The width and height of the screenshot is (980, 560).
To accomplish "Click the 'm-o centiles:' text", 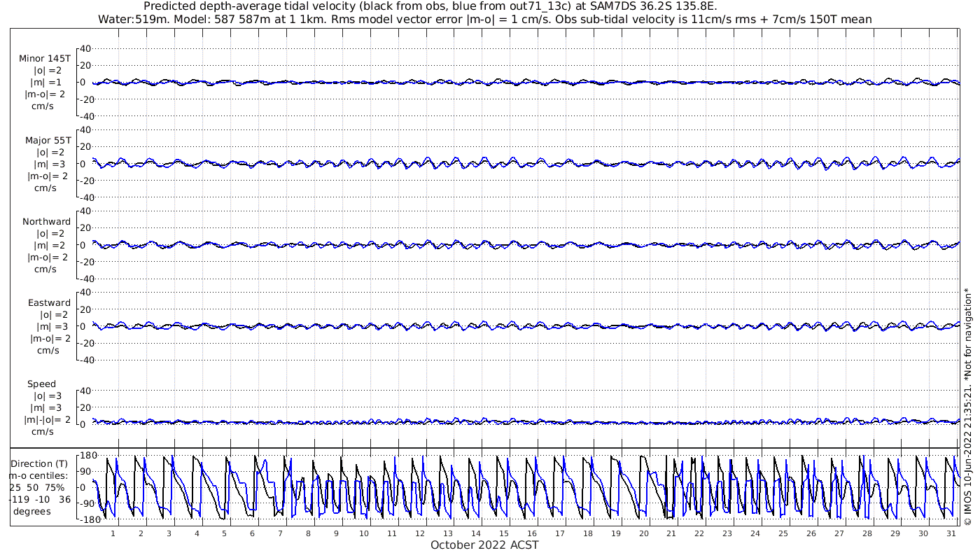I will 39,476.
